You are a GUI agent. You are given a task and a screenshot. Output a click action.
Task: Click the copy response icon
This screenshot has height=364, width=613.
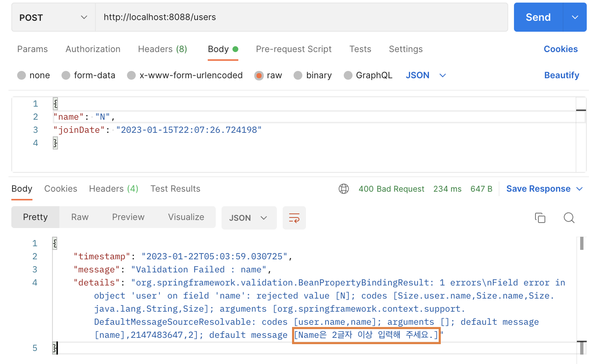pyautogui.click(x=540, y=218)
